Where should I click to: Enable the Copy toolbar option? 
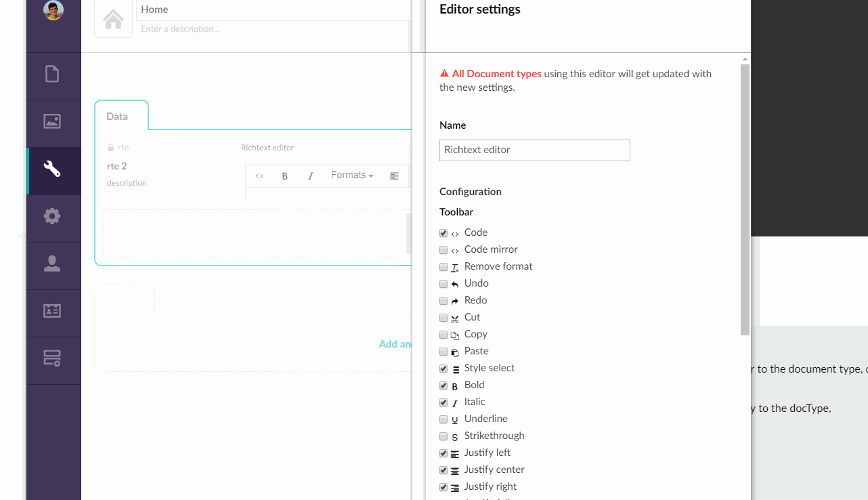coord(443,335)
